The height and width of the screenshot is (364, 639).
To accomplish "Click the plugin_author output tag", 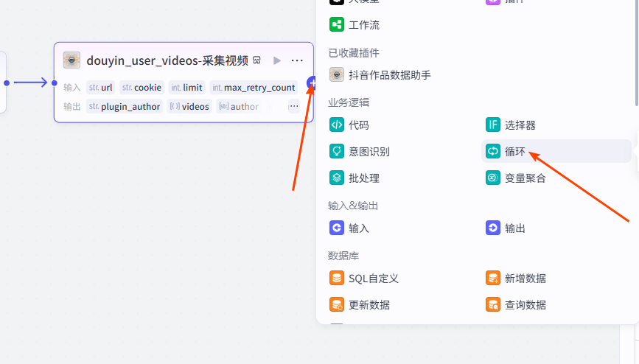I will [125, 106].
